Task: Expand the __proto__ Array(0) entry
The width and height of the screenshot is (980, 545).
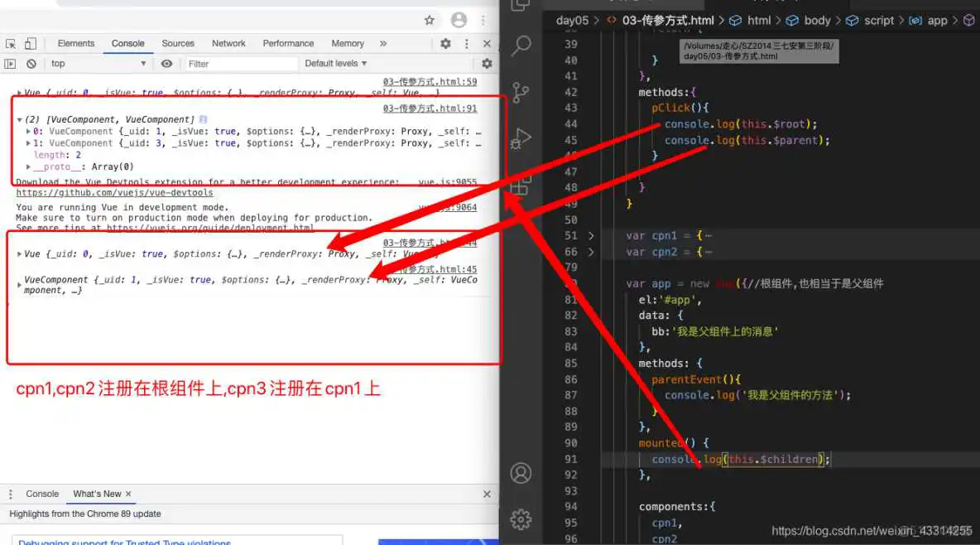Action: click(x=28, y=167)
